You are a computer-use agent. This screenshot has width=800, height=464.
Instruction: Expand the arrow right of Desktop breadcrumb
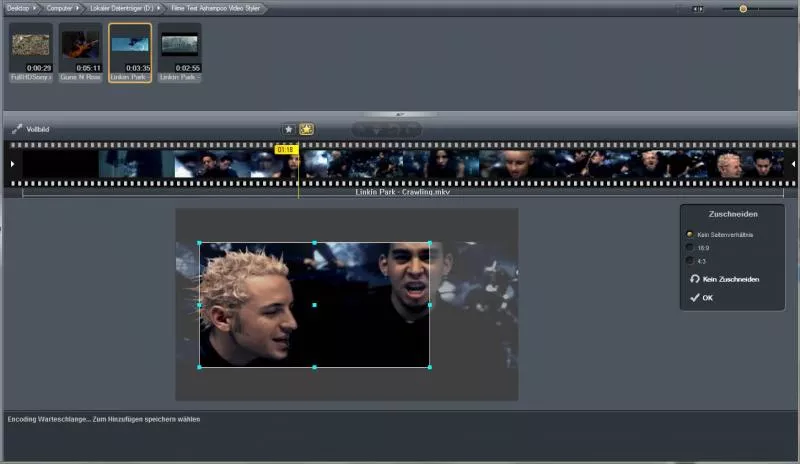[x=35, y=8]
